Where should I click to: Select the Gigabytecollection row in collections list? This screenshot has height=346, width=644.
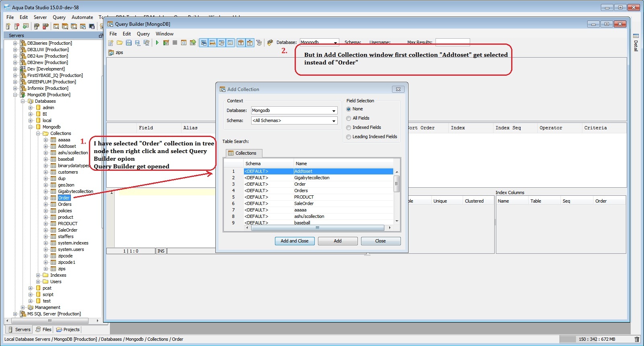pos(308,178)
